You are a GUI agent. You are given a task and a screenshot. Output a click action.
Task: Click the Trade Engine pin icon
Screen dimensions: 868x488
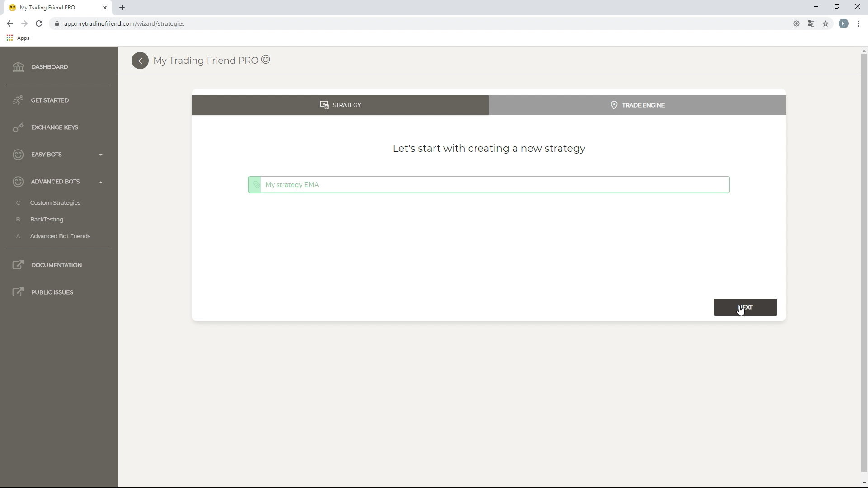pos(614,105)
